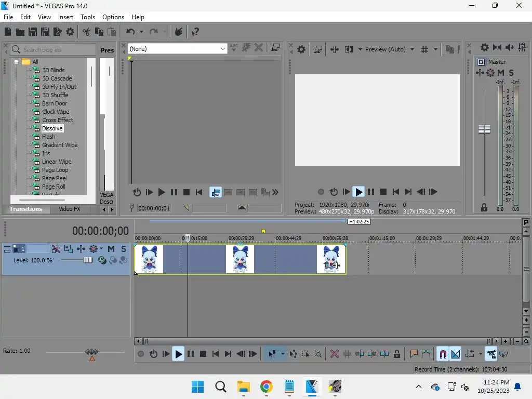Toggle Enable Snapping magnet button
532x399 pixels.
click(443, 354)
